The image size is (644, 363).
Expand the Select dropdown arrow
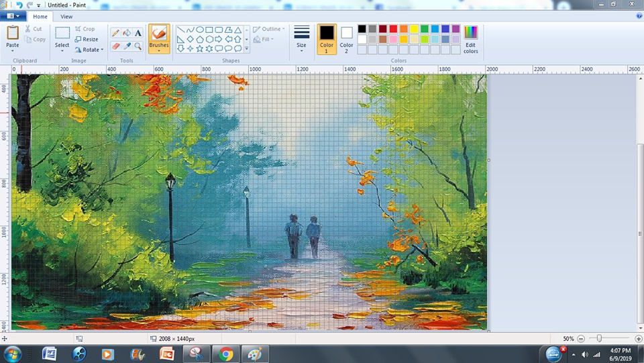[62, 50]
